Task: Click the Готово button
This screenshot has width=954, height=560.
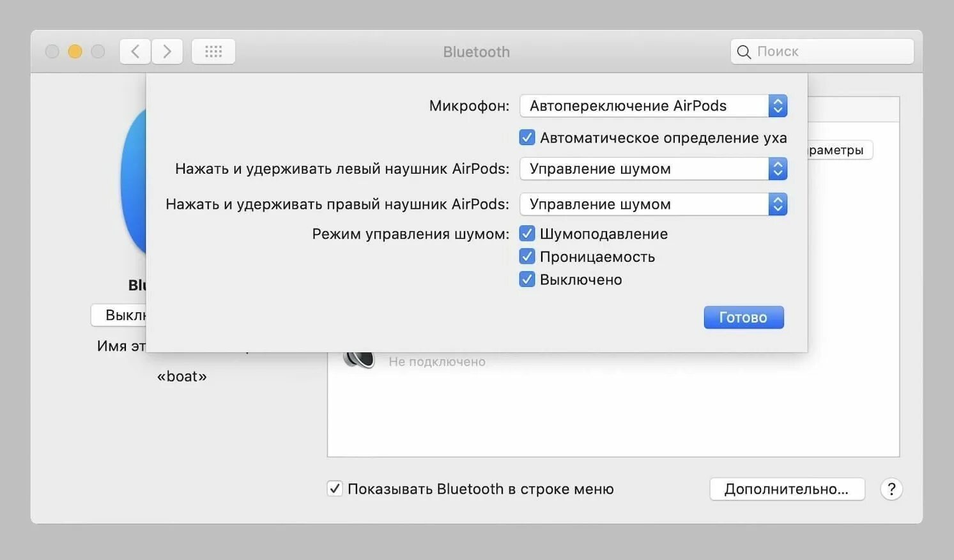Action: pos(744,317)
